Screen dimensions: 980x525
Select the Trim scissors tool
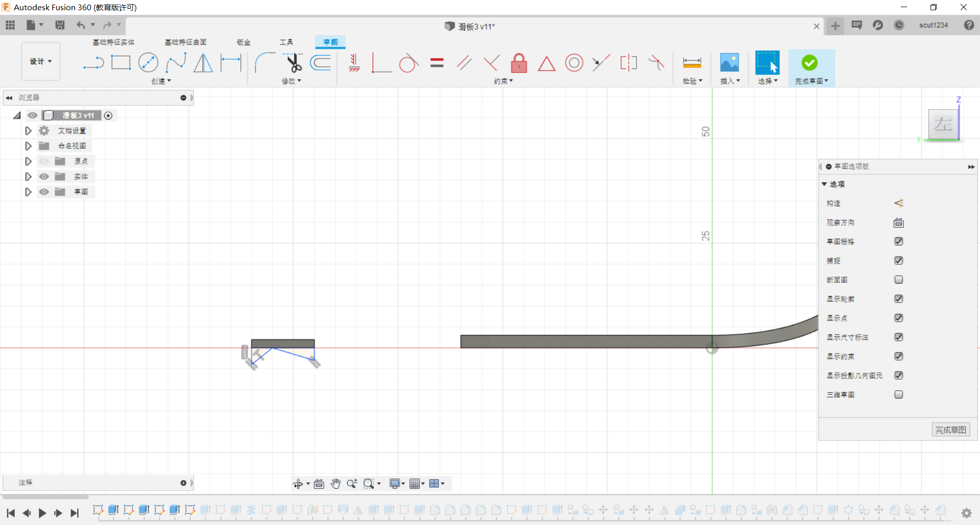coord(293,63)
